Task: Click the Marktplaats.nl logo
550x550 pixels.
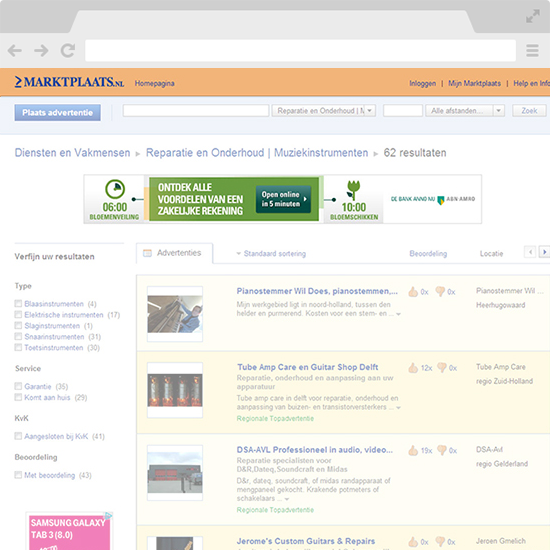Action: [69, 82]
